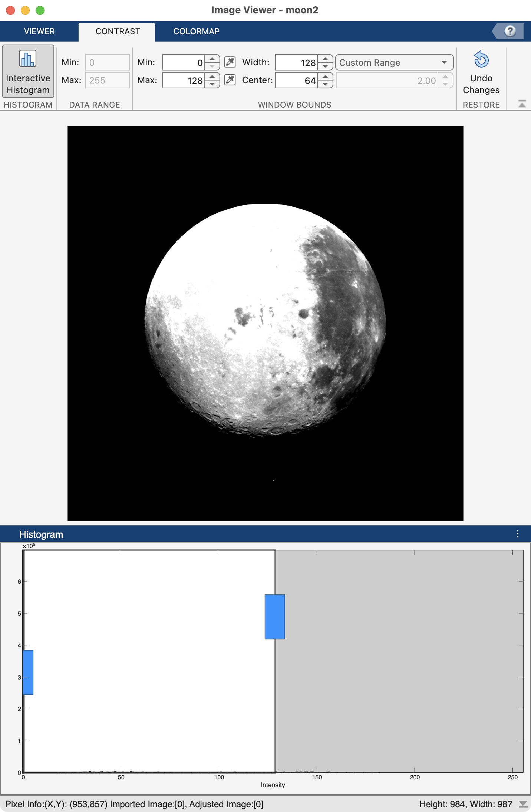Open the help question mark icon
The width and height of the screenshot is (531, 812).
pos(510,31)
